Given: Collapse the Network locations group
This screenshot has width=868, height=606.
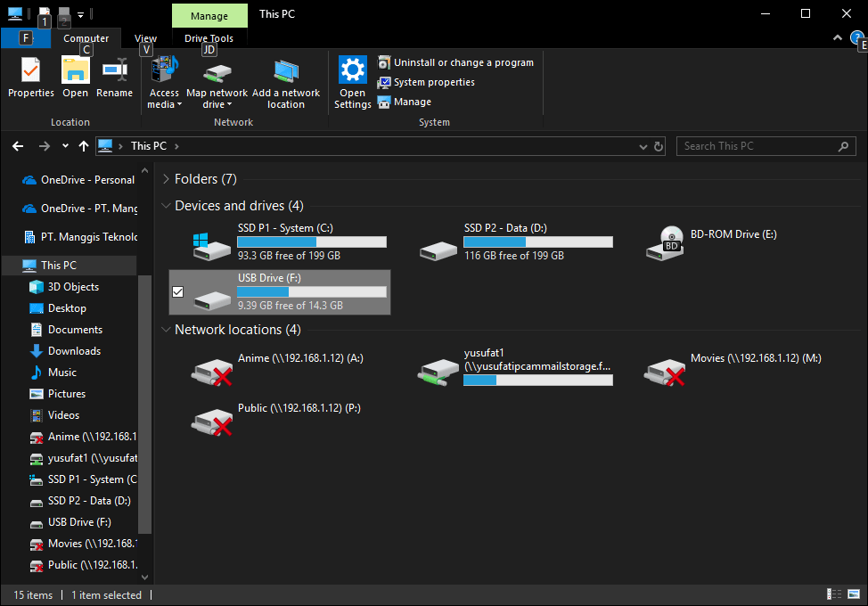Looking at the screenshot, I should click(166, 329).
